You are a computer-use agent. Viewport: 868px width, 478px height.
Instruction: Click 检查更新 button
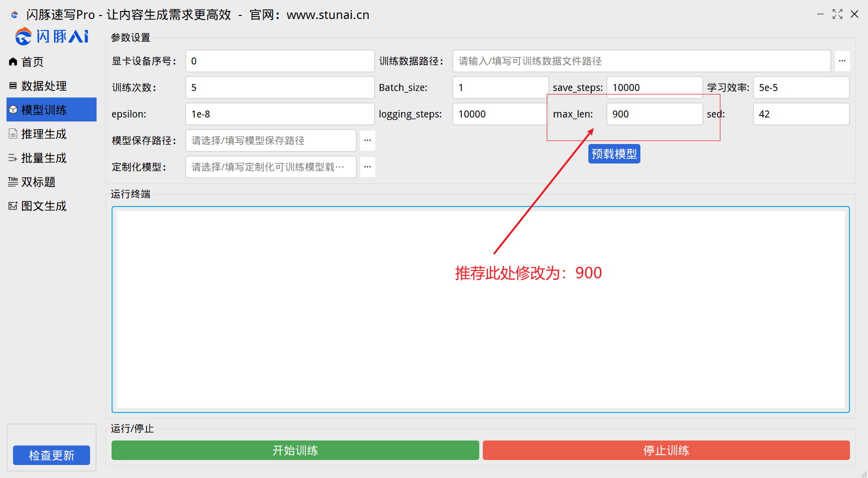(52, 455)
